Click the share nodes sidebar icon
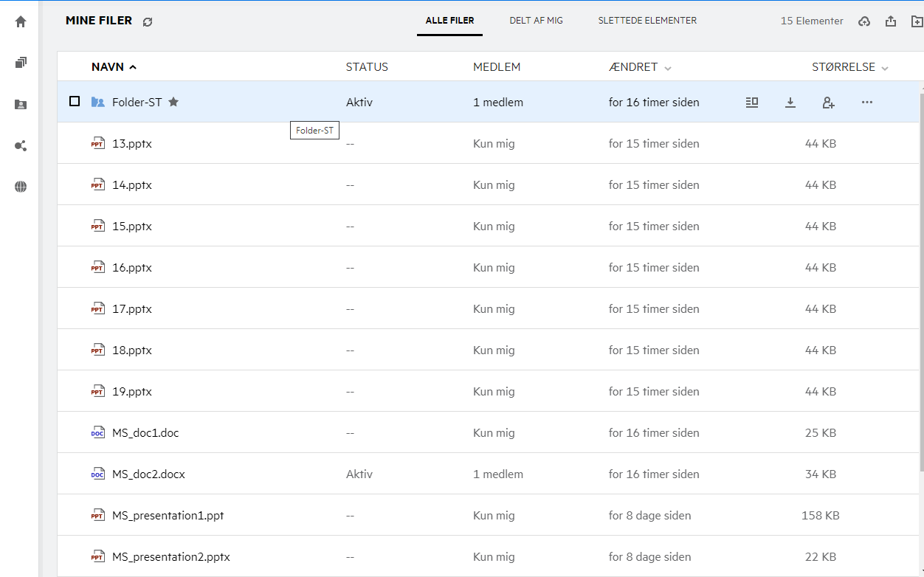Screen dimensions: 924x577 [21, 145]
